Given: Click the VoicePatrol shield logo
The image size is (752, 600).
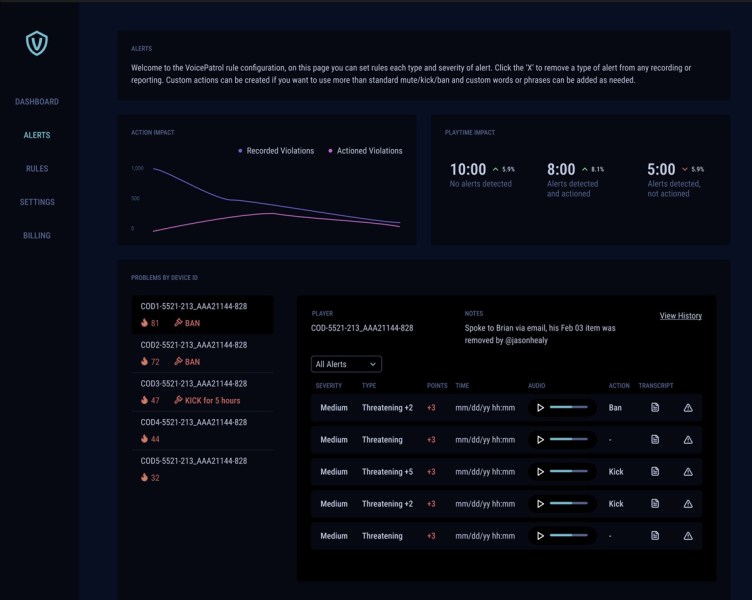Looking at the screenshot, I should point(37,43).
